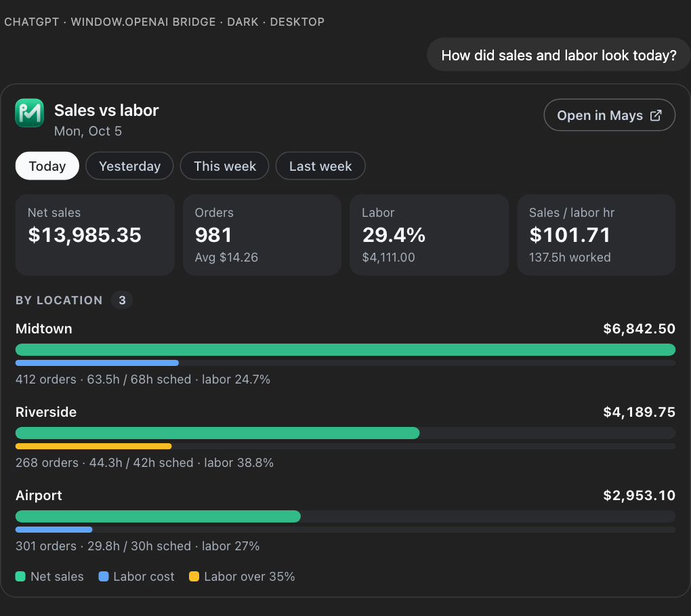Click the Labor 29.4% card
Image resolution: width=691 pixels, height=616 pixels.
point(430,234)
